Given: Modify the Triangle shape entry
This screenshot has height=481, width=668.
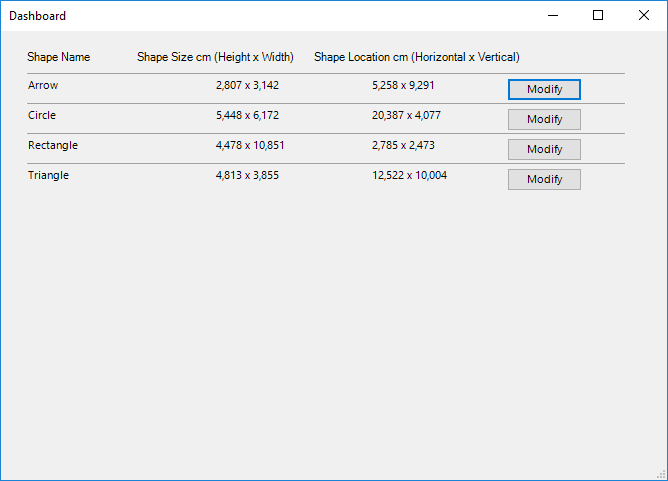Looking at the screenshot, I should click(544, 179).
